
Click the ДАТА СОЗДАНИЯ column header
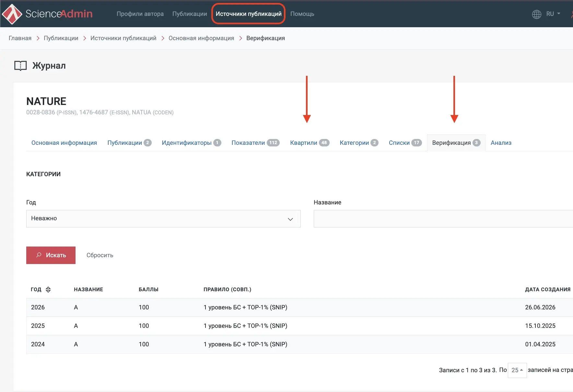[x=548, y=289]
